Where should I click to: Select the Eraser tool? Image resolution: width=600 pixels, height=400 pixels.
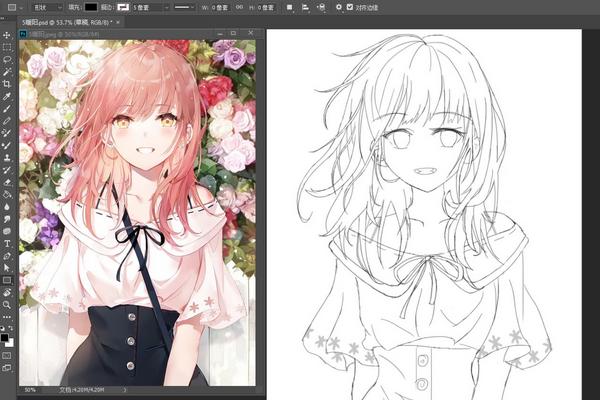pos(7,182)
